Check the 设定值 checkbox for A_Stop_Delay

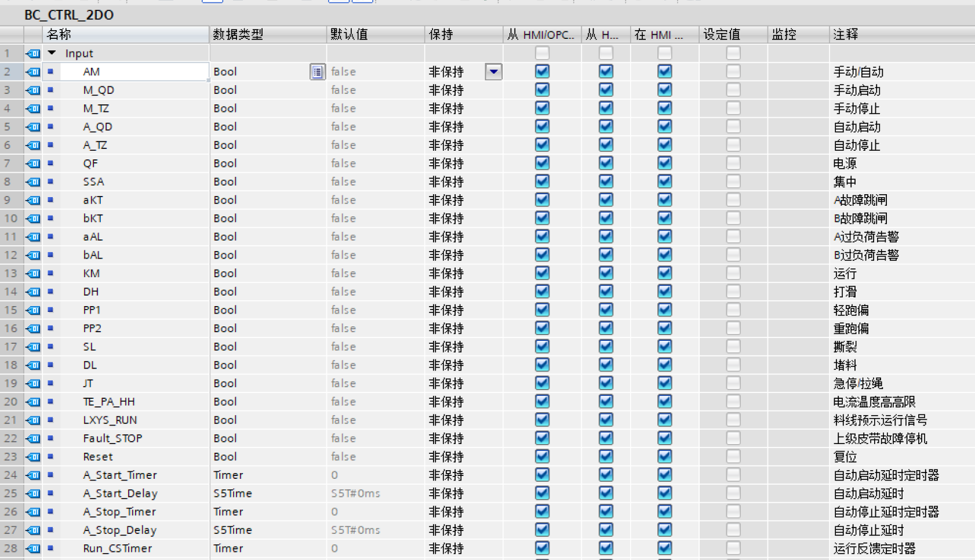click(733, 530)
